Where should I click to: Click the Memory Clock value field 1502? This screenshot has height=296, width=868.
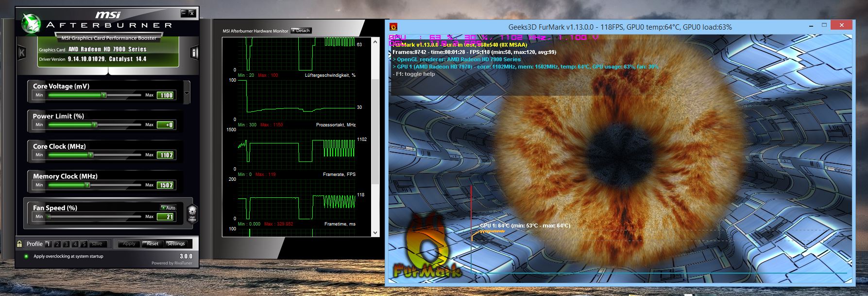point(166,185)
